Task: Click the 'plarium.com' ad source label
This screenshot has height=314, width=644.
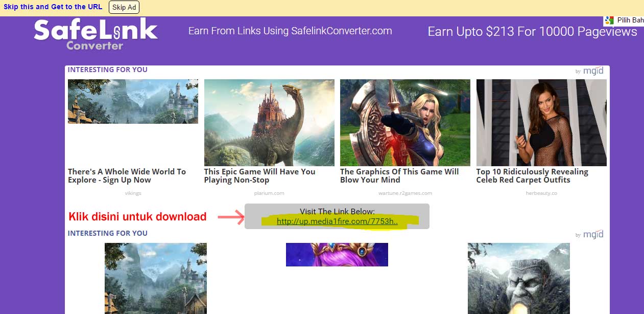Action: coord(269,193)
